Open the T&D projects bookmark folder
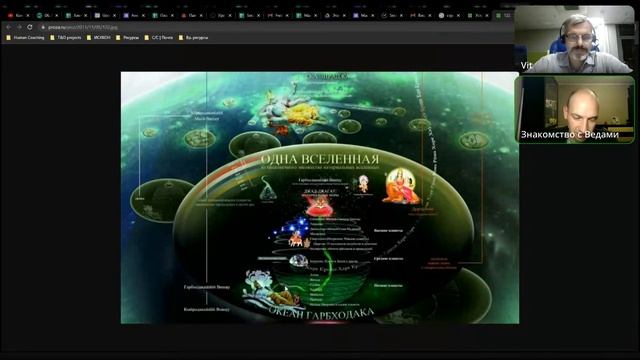The image size is (640, 360). [x=66, y=38]
